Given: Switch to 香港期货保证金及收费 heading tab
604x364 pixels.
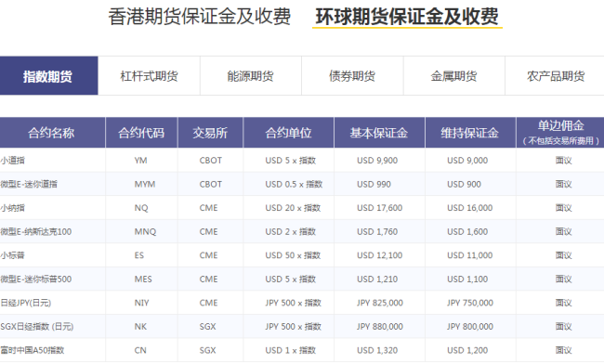Looking at the screenshot, I should click(199, 17).
